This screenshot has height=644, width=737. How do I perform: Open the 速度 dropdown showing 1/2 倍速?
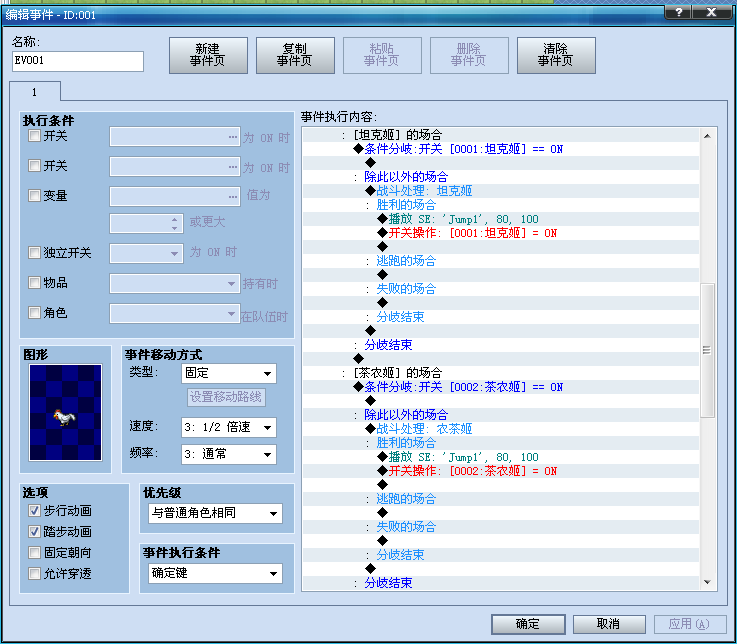pos(229,427)
